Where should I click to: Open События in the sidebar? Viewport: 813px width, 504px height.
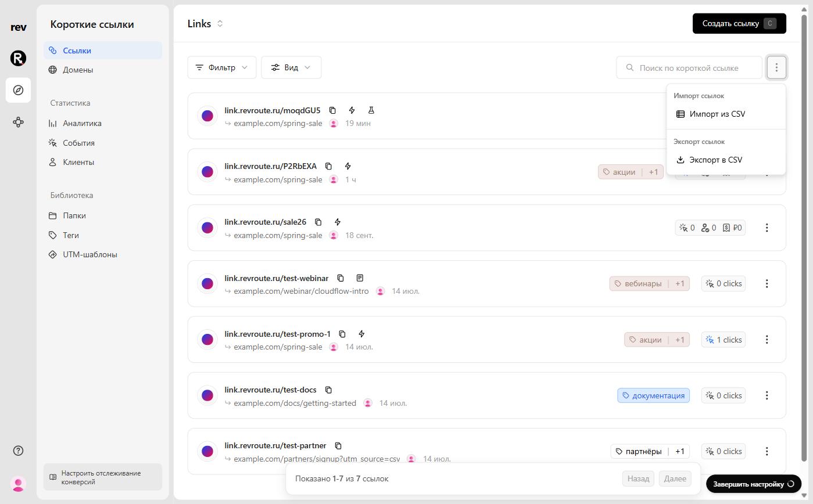[103, 143]
